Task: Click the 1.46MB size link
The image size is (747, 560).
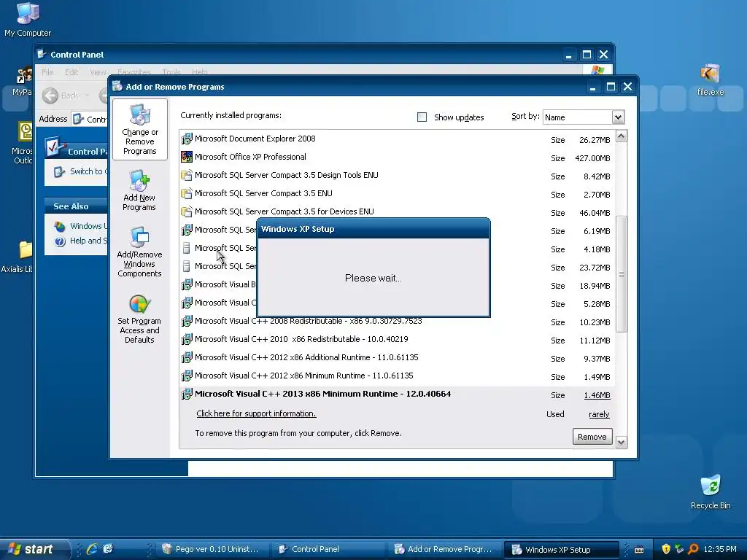Action: [597, 395]
